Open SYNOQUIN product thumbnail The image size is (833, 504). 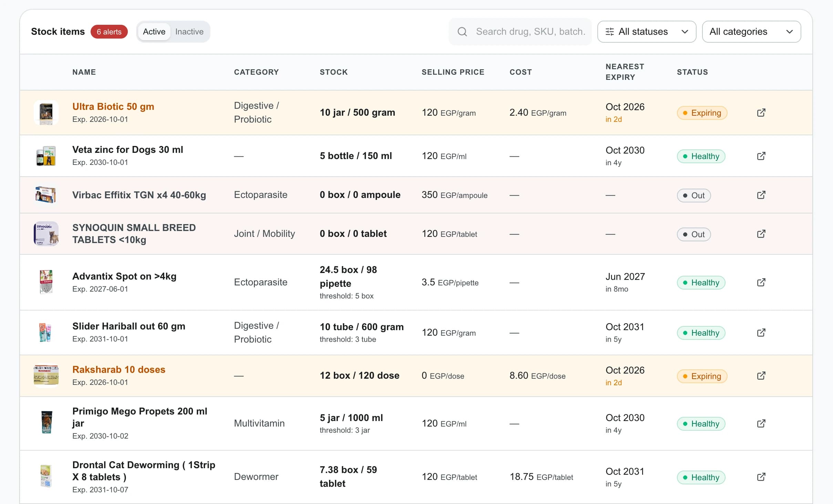coord(46,234)
